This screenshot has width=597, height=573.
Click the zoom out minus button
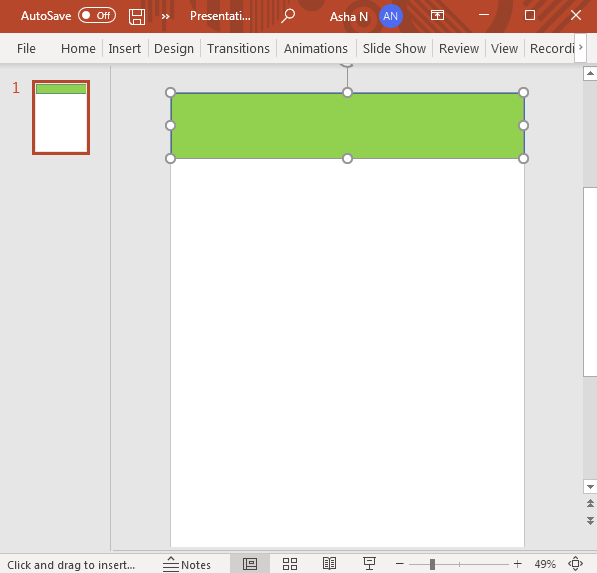pos(399,564)
